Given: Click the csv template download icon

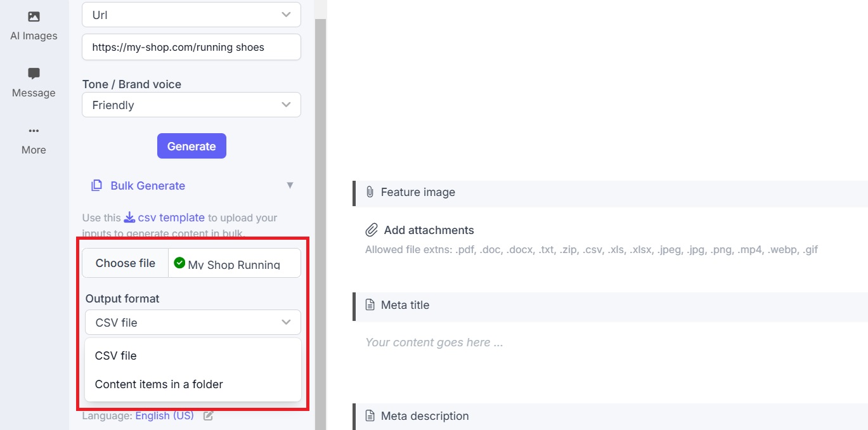Looking at the screenshot, I should (x=129, y=218).
